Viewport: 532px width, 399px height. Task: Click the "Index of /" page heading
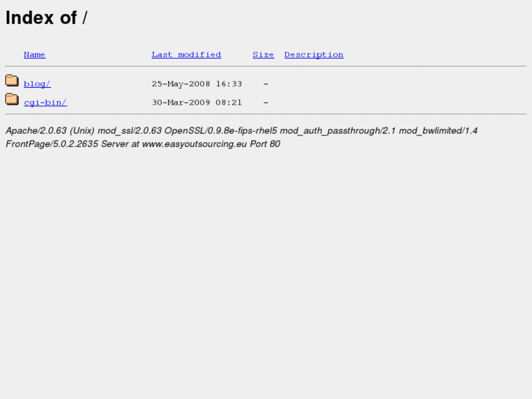47,18
